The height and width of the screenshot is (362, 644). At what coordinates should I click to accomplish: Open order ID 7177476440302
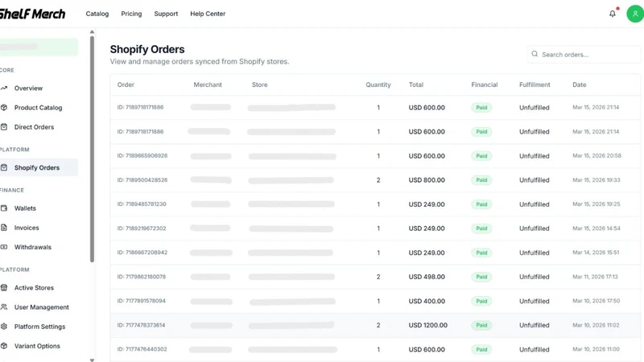(142, 349)
